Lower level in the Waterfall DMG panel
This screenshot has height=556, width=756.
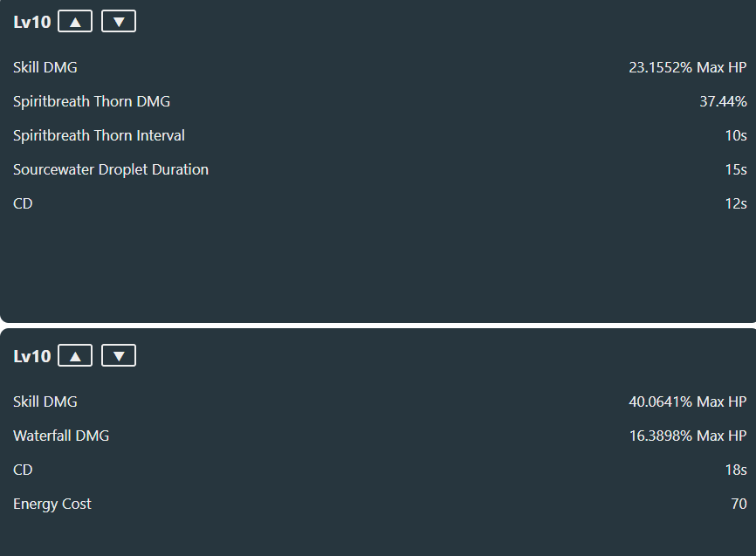(119, 355)
